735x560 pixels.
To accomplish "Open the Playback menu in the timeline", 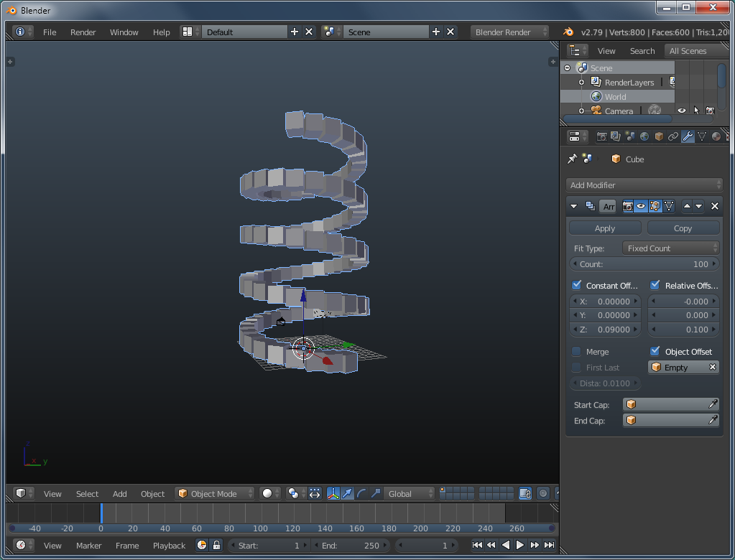I will tap(169, 546).
